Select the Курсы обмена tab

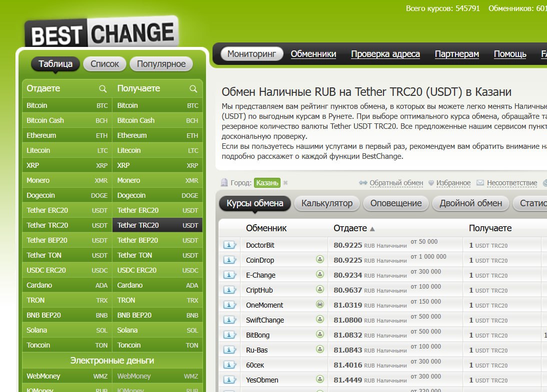pos(254,204)
